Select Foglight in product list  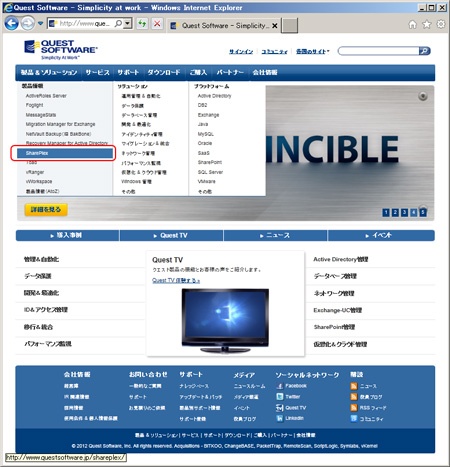[35, 105]
